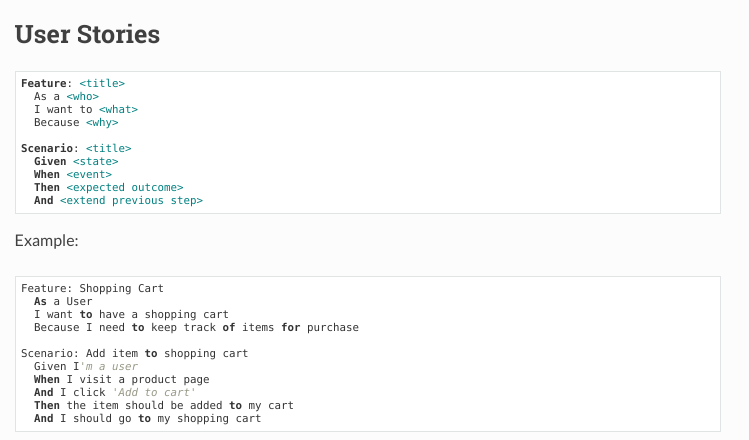Click the italic 'Add to cart' string
The width and height of the screenshot is (749, 440).
154,393
